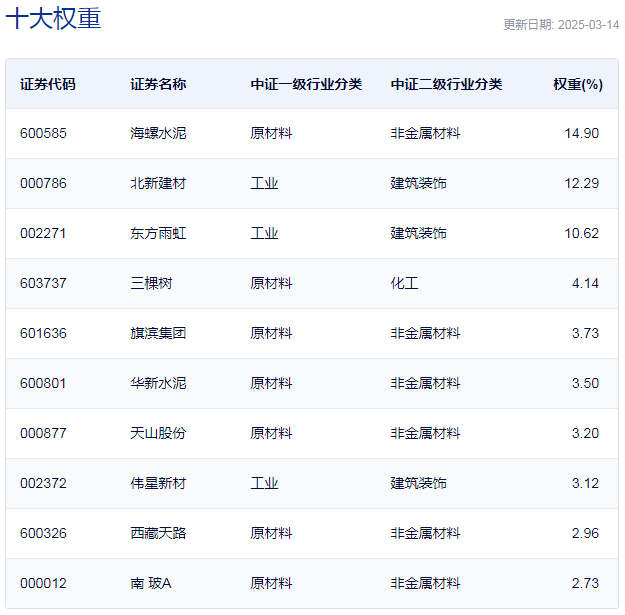
Task: Select 南 玻A at the bottom
Action: click(151, 584)
